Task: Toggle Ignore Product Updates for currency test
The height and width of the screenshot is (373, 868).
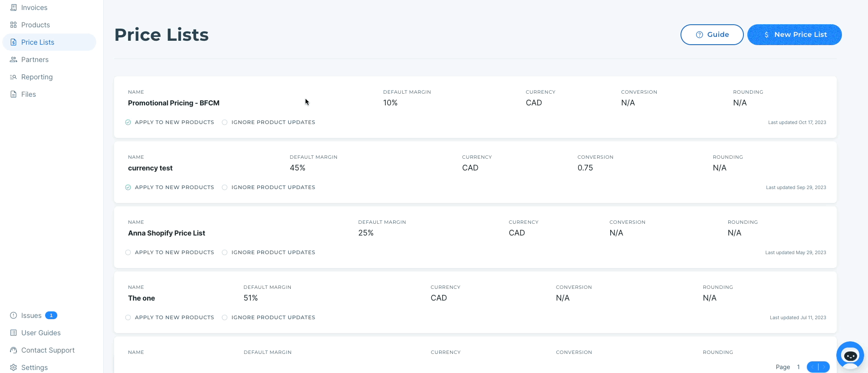Action: [224, 187]
